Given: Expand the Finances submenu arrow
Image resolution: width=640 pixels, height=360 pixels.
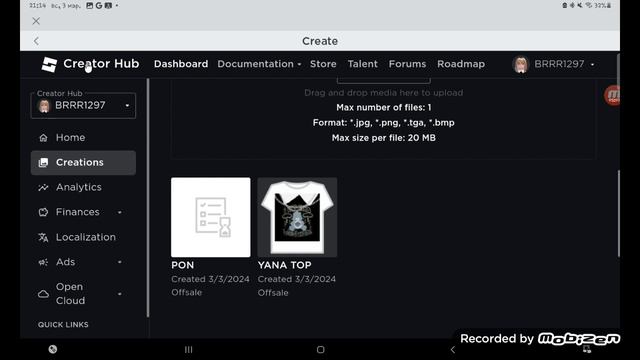Looking at the screenshot, I should point(120,212).
